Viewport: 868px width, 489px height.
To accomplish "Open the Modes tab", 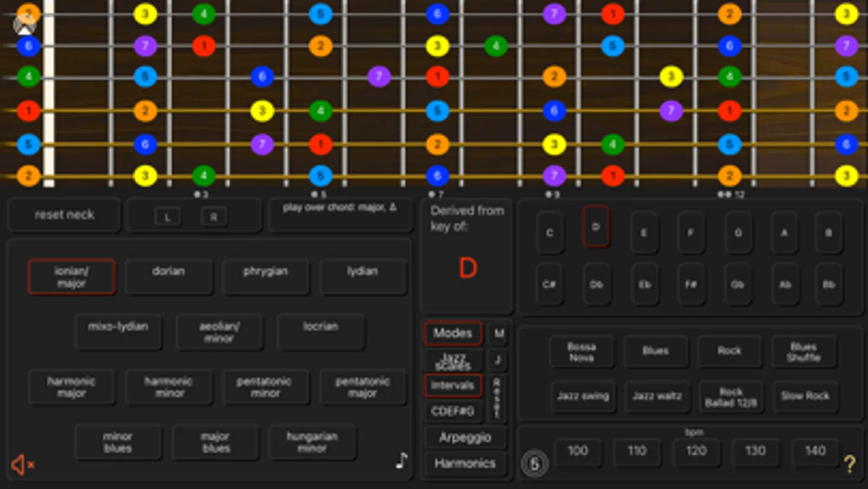I will point(453,333).
